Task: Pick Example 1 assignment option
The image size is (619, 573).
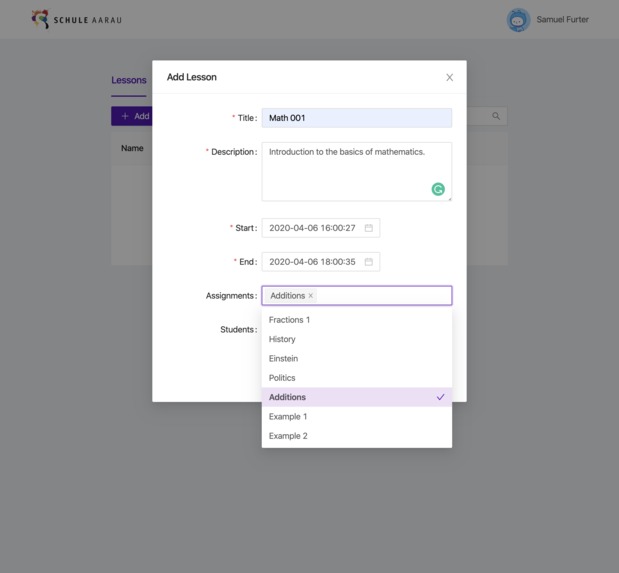Action: [x=356, y=417]
